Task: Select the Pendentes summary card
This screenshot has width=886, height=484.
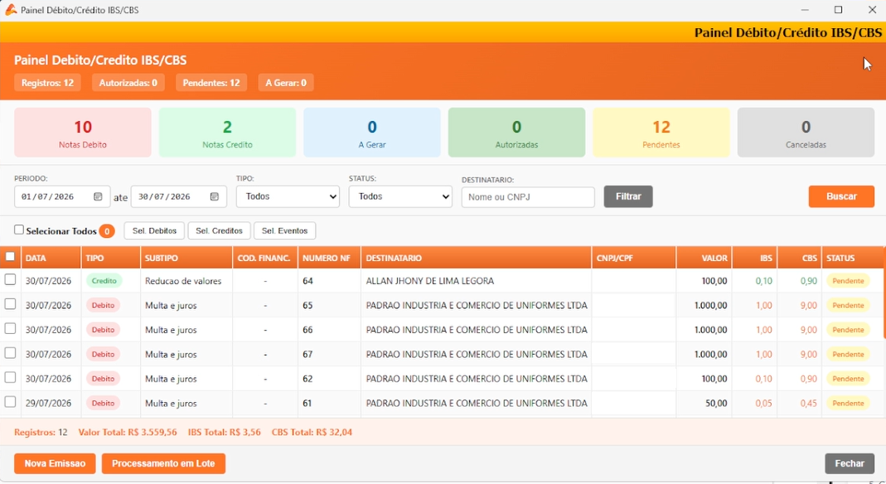Action: click(x=661, y=133)
